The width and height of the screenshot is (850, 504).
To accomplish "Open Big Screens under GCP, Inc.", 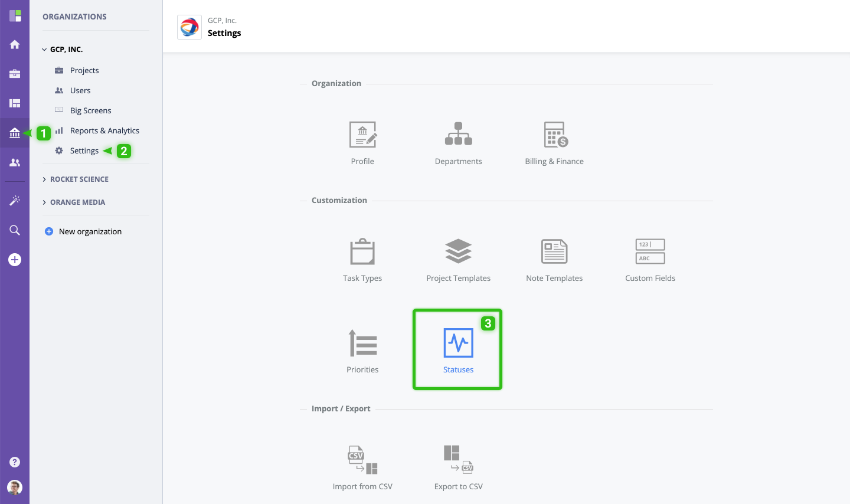I will (x=90, y=110).
